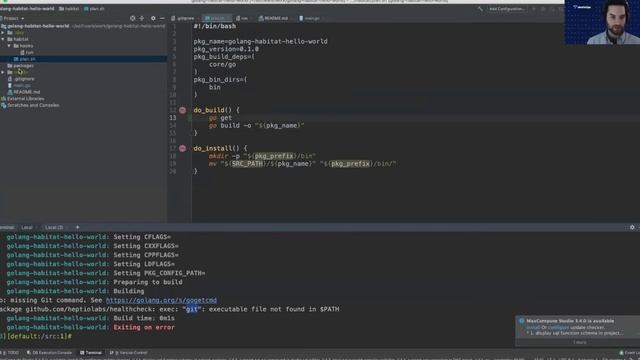This screenshot has width=640, height=360.
Task: Click the 'Exiting on error' text in terminal
Action: coord(144,327)
